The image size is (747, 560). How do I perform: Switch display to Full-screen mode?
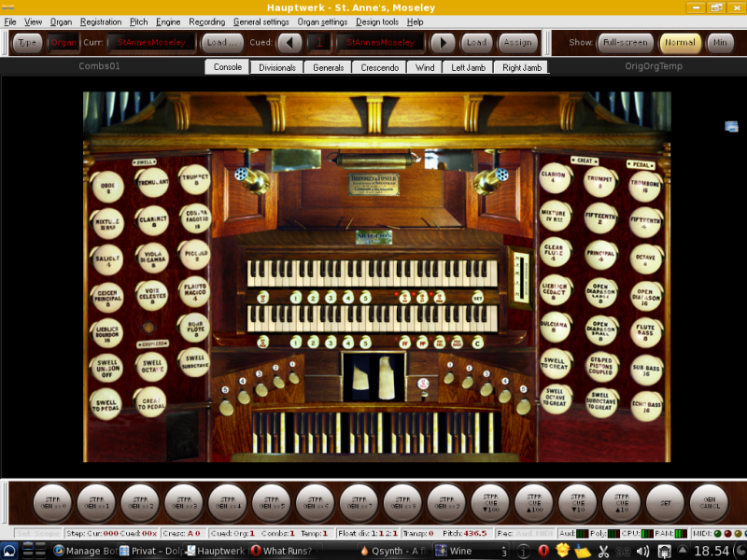[x=625, y=42]
